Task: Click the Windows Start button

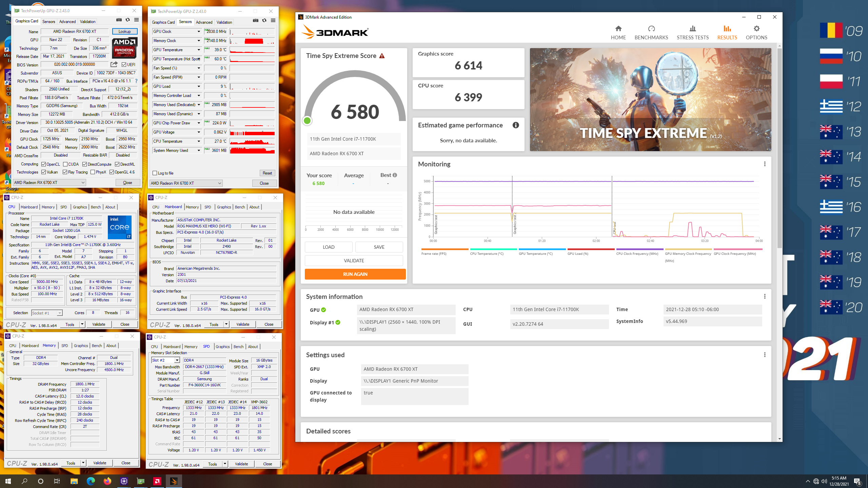Action: coord(8,481)
